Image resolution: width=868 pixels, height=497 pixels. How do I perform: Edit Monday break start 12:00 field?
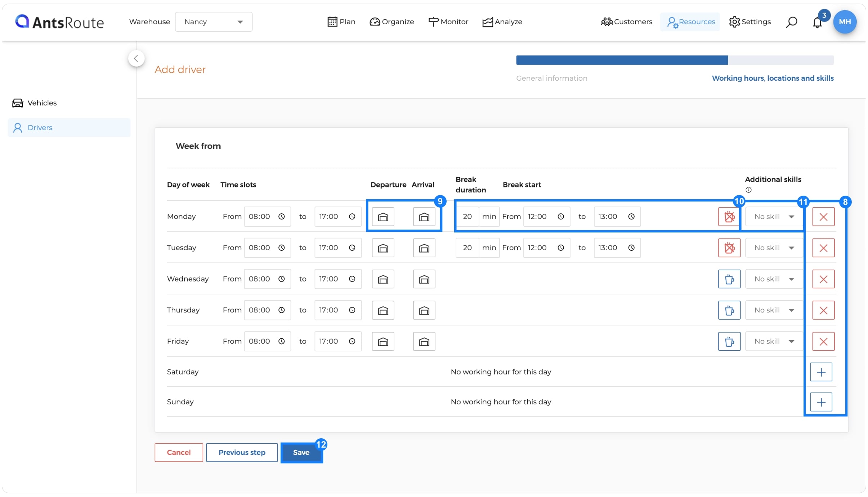tap(546, 217)
